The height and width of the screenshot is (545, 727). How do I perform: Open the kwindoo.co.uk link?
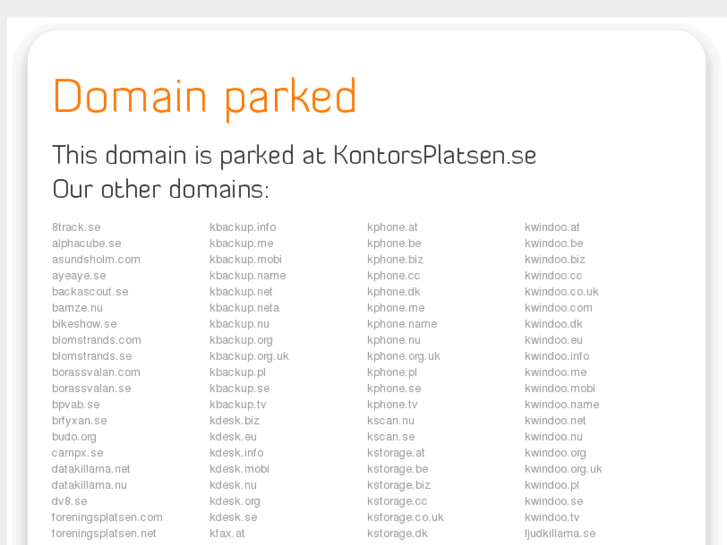tap(561, 292)
